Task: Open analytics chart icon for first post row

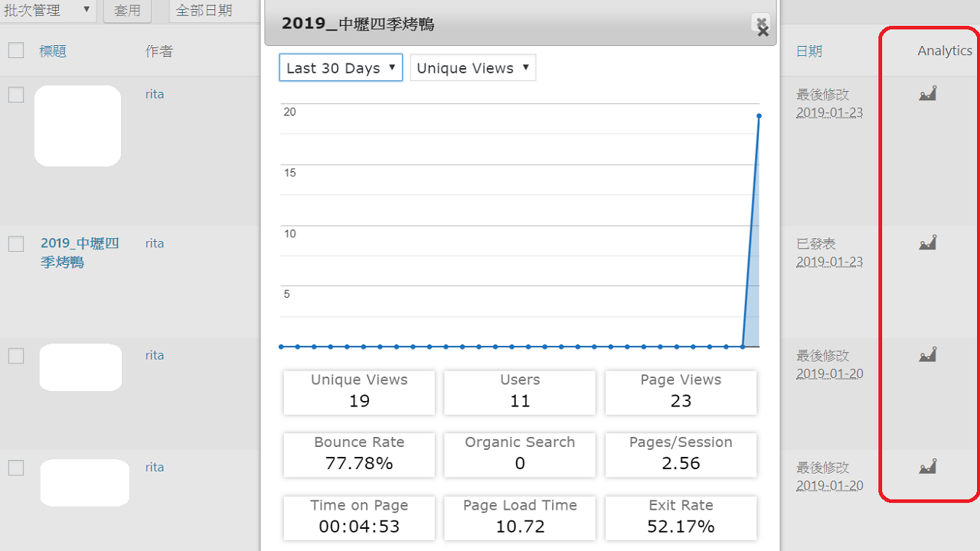Action: point(927,94)
